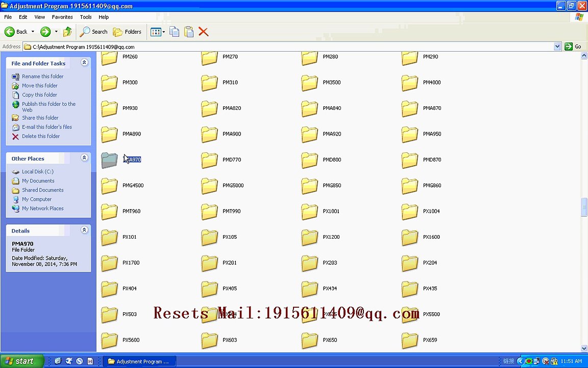This screenshot has width=588, height=368.
Task: Click the scrollbar up arrow
Action: coord(584,56)
